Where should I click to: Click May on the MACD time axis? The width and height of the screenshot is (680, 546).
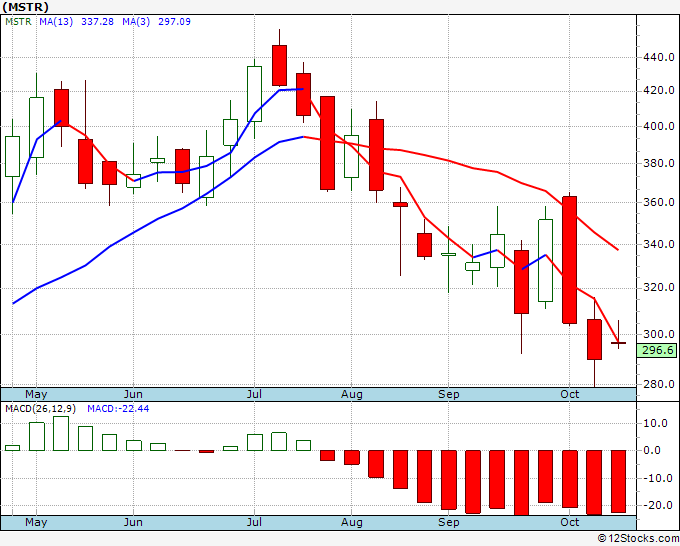[36, 522]
